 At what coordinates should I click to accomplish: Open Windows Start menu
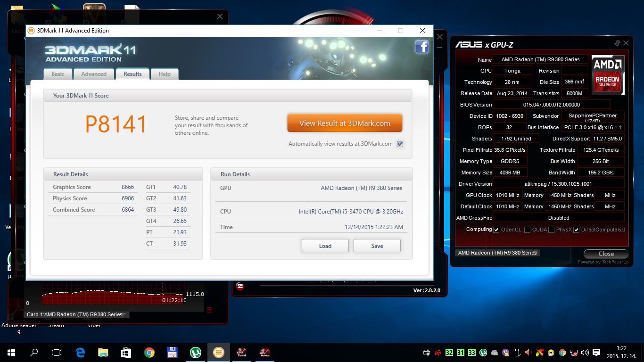click(11, 352)
